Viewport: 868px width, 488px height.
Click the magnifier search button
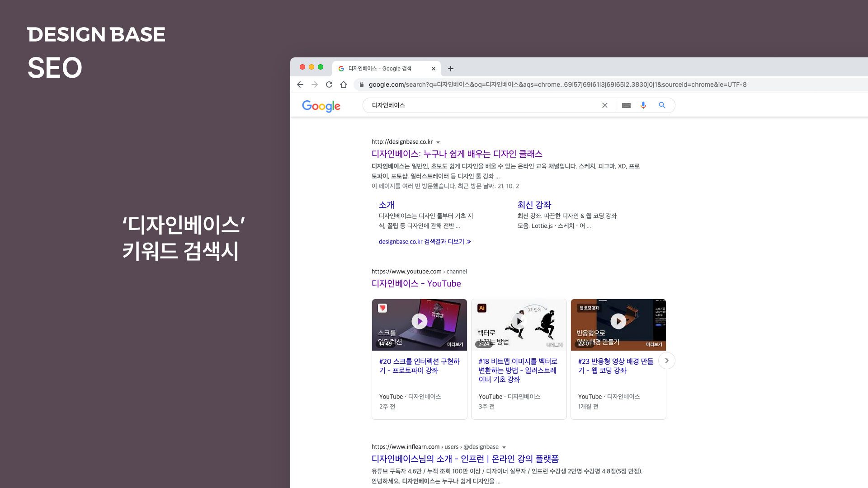tap(662, 105)
